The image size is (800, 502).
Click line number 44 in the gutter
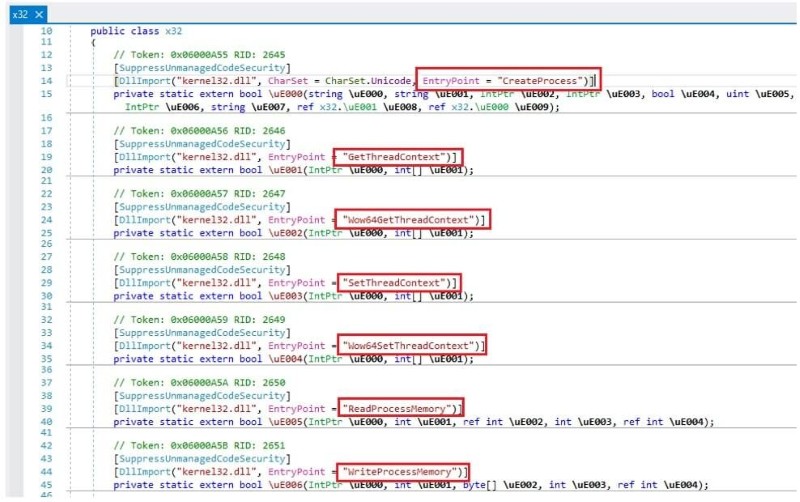[46, 472]
